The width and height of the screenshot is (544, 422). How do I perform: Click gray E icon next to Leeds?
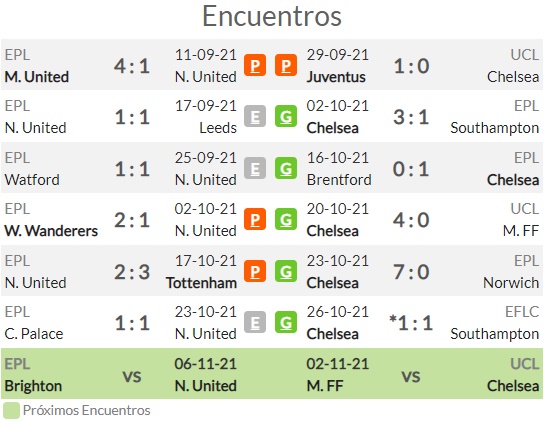pos(255,116)
